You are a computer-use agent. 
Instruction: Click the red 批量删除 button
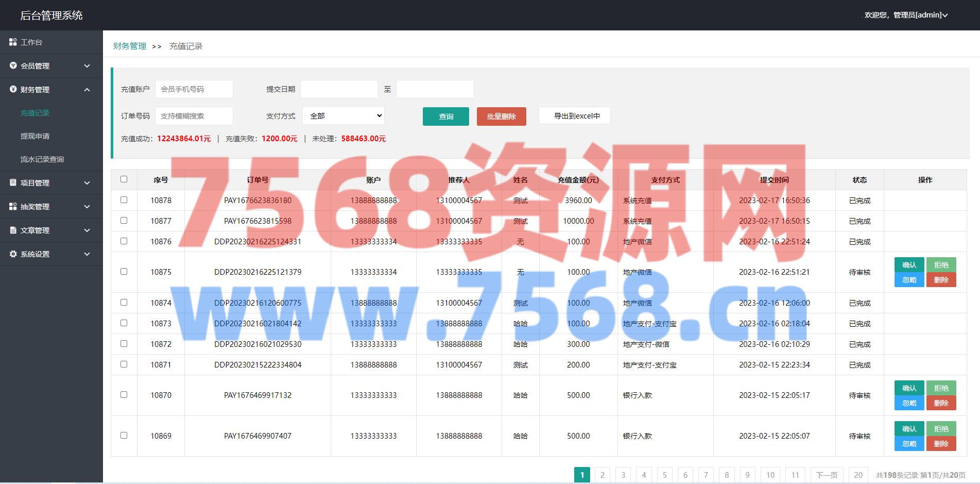(501, 116)
